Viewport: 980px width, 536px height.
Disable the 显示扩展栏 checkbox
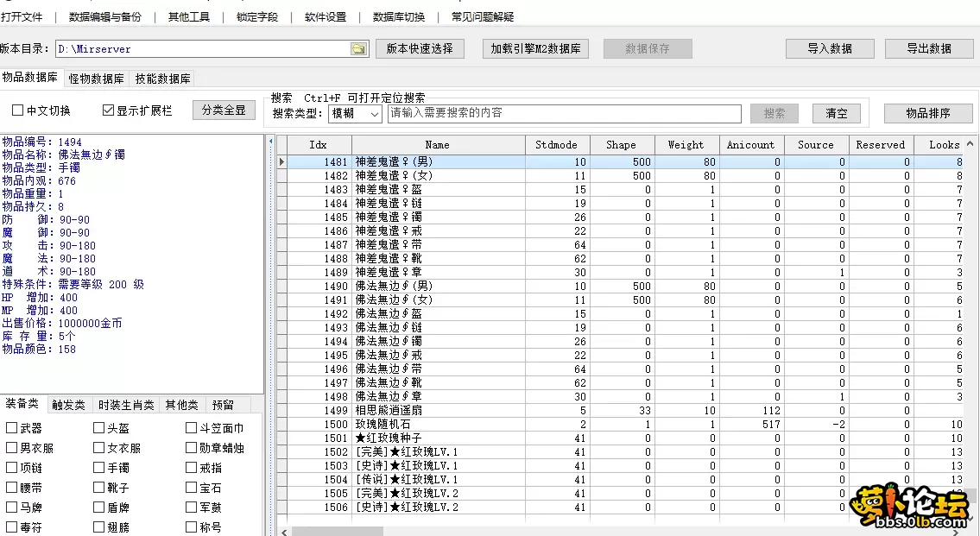(x=107, y=110)
